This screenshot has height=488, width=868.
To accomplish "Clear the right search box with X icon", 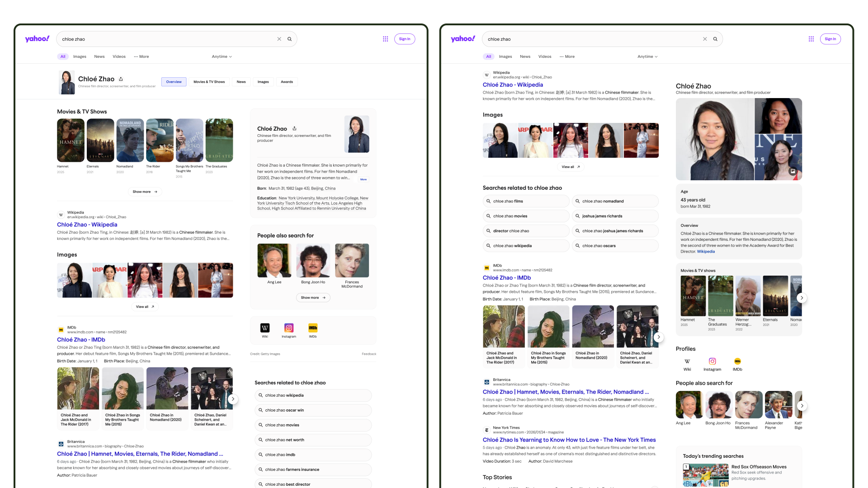I will click(705, 39).
